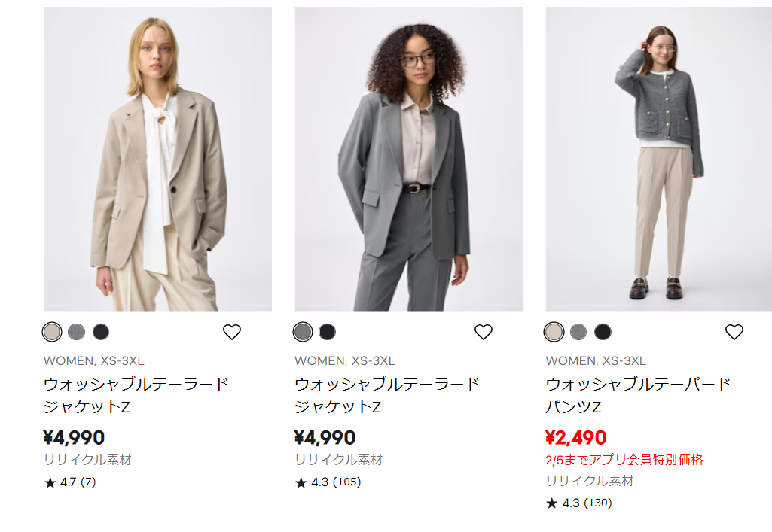Choose black swatch on second jacket
The height and width of the screenshot is (532, 772).
[x=327, y=332]
